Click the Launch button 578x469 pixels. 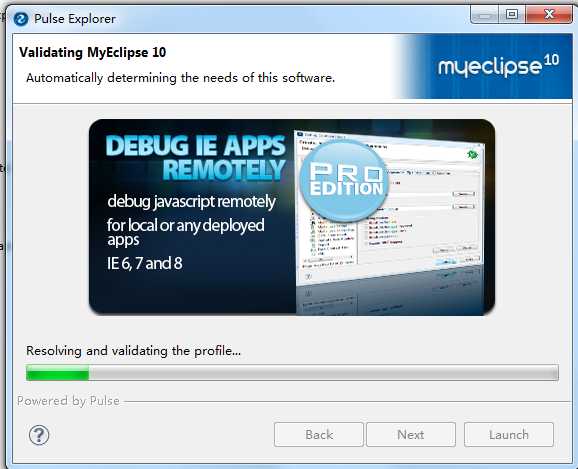[x=509, y=435]
